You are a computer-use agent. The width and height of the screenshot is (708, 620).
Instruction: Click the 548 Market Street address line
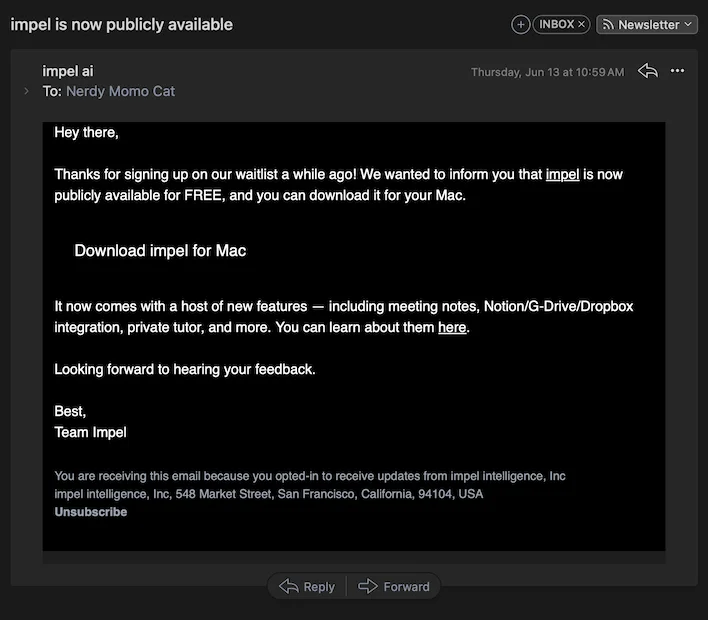[x=268, y=494]
